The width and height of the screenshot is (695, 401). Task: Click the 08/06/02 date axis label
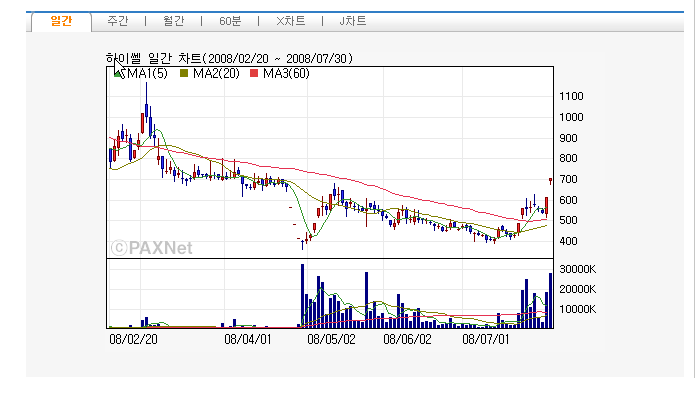(x=407, y=339)
